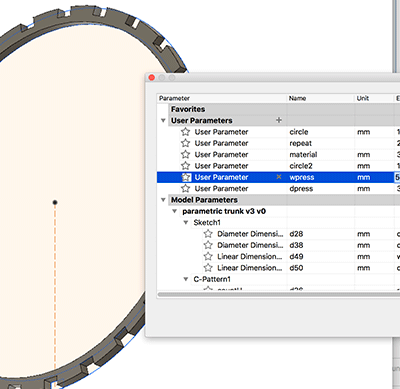Image resolution: width=400 pixels, height=389 pixels.
Task: Edit the wpress expression input field
Action: [x=397, y=177]
